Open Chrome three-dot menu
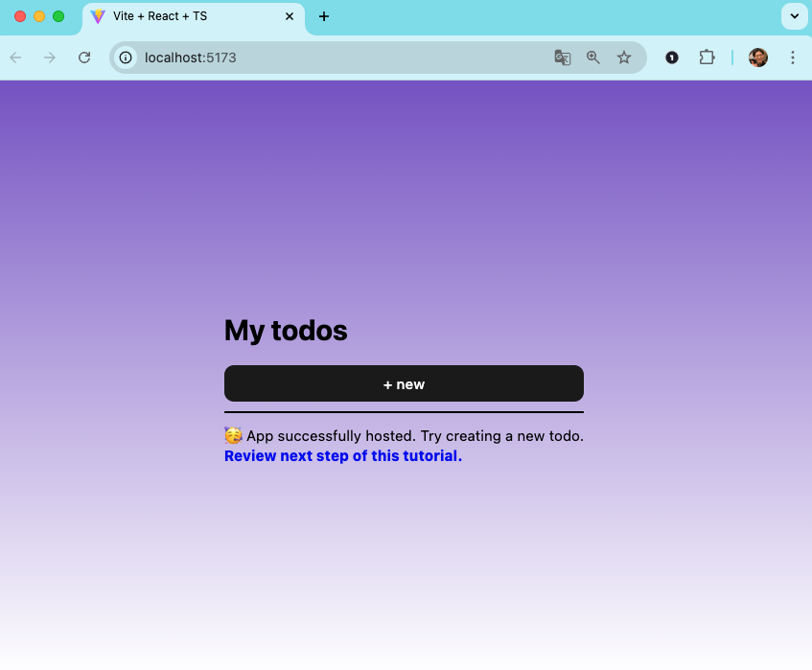This screenshot has width=812, height=670. pyautogui.click(x=792, y=58)
